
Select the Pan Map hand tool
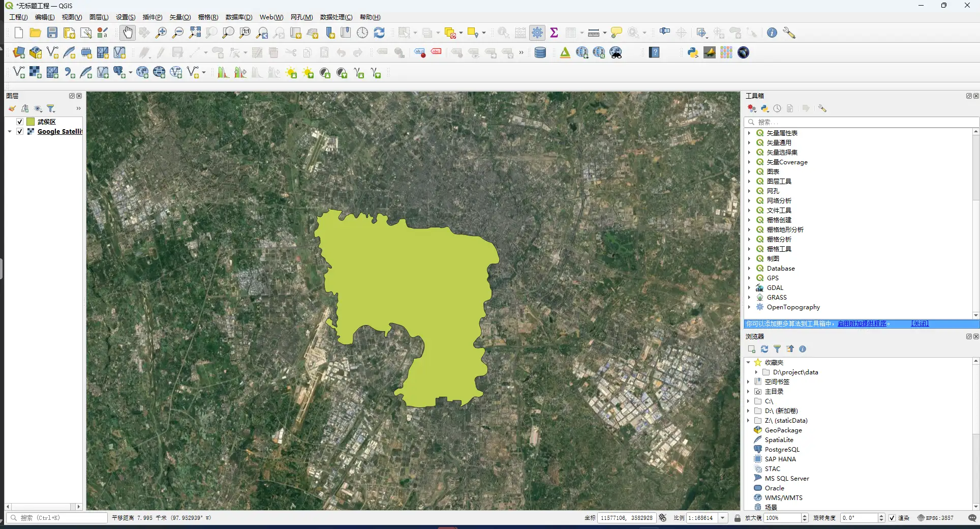(127, 33)
